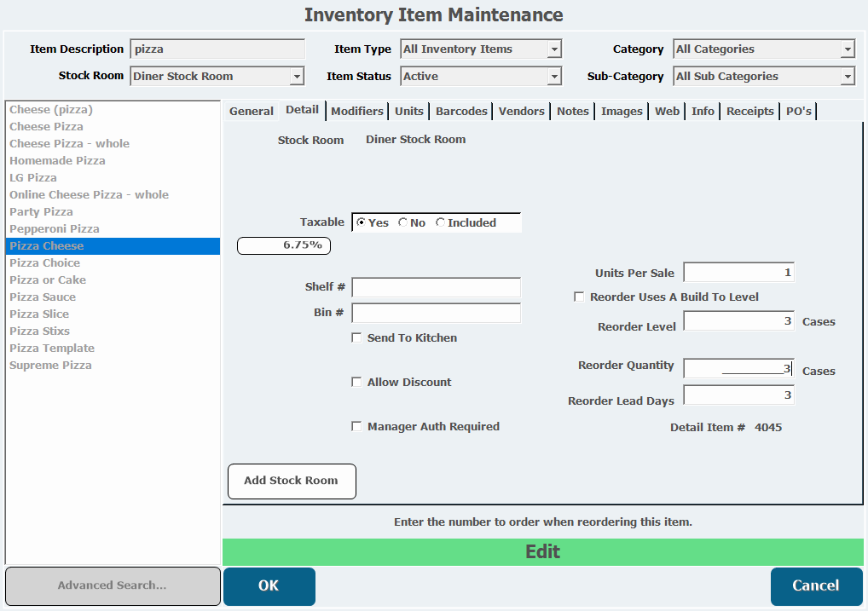Choose the Included taxable option

click(440, 223)
